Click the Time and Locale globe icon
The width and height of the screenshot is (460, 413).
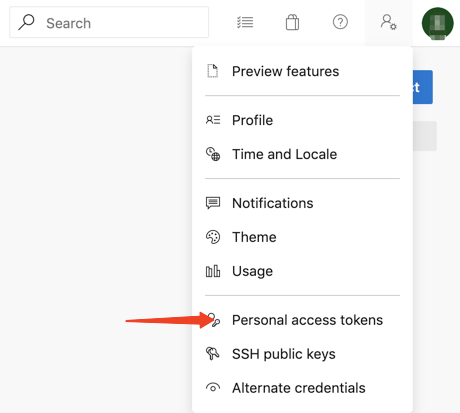213,154
